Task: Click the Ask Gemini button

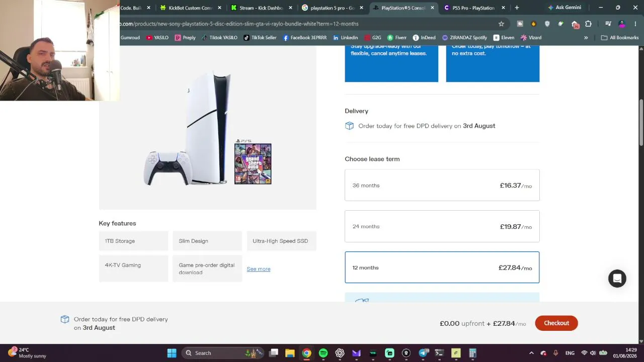Action: tap(564, 8)
